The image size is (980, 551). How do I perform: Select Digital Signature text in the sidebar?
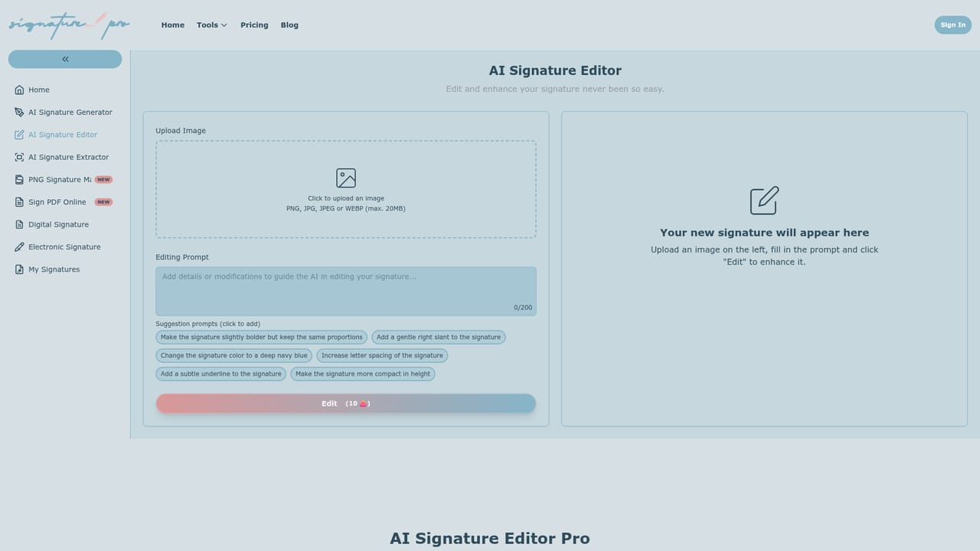(x=58, y=224)
